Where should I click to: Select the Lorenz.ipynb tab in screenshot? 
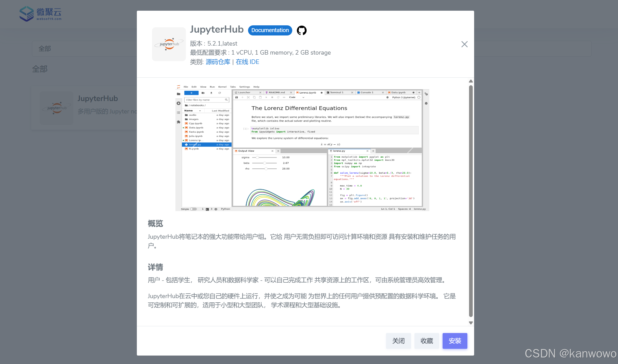tap(307, 93)
